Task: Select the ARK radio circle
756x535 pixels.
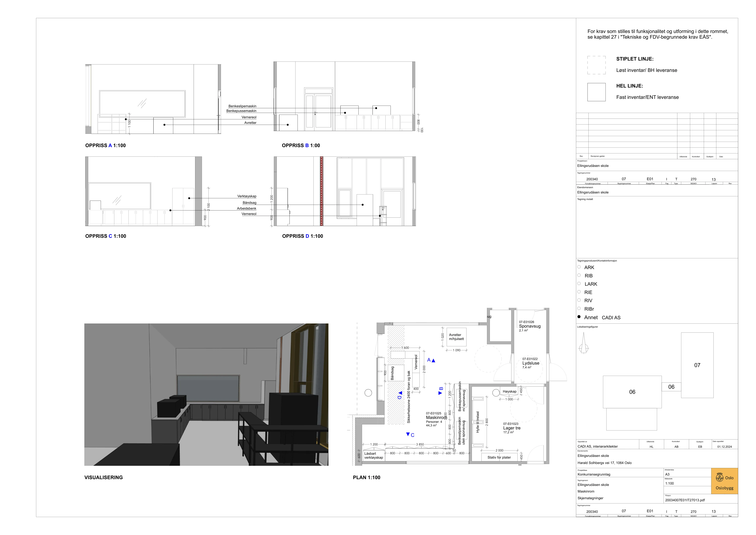Action: coord(579,267)
